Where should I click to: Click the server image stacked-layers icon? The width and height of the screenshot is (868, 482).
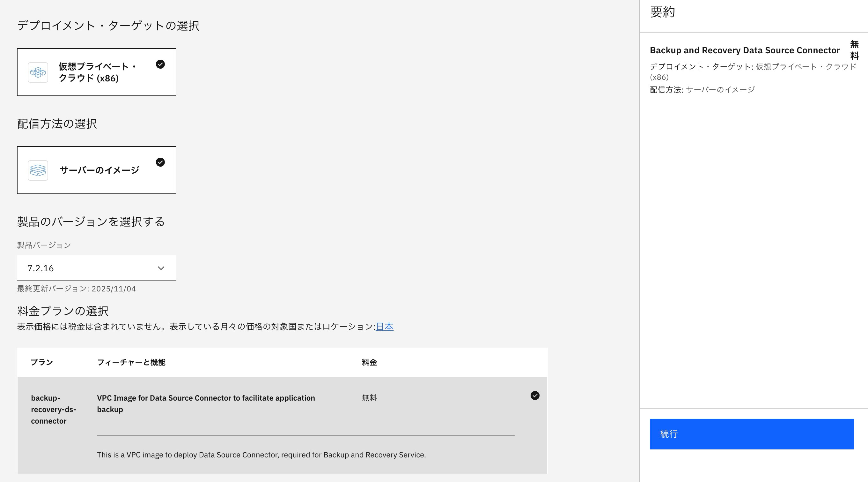pos(38,170)
